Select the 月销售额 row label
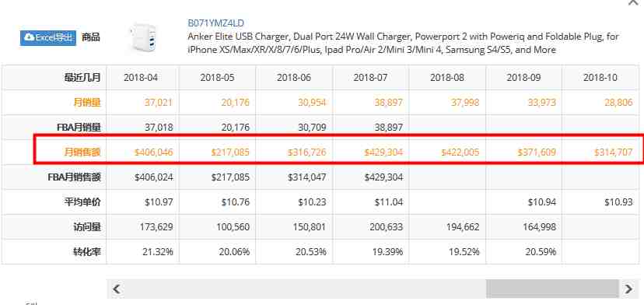This screenshot has width=644, height=305. (x=82, y=152)
